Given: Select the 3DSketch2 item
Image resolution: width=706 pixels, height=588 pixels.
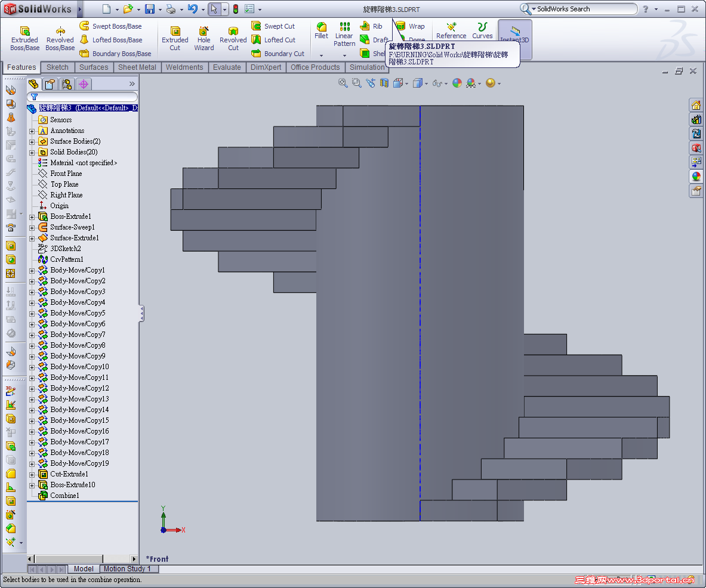Looking at the screenshot, I should (x=60, y=248).
